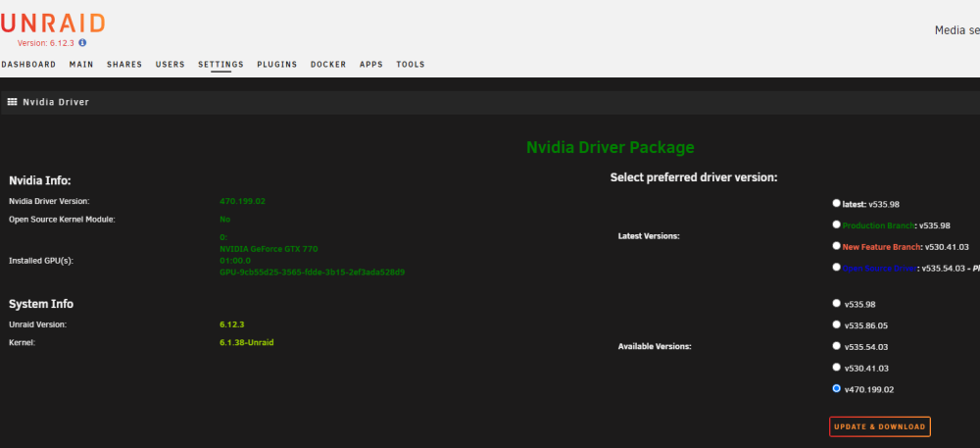980x448 pixels.
Task: Click the Nvidia Info heading
Action: (40, 180)
